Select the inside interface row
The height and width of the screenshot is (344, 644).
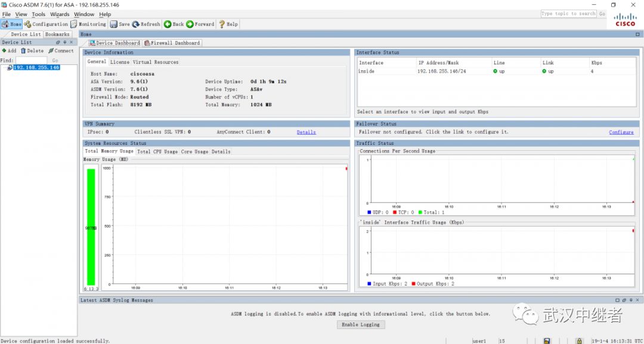pos(497,72)
